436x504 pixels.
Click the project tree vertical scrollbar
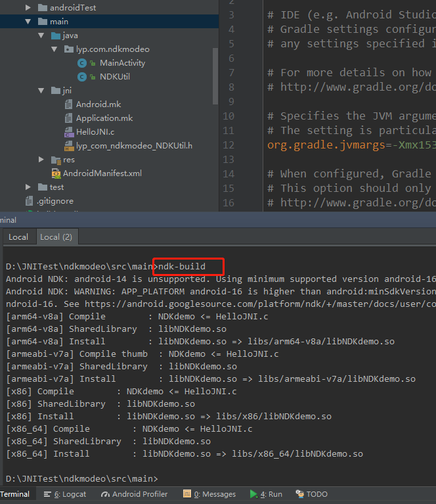coord(215,76)
